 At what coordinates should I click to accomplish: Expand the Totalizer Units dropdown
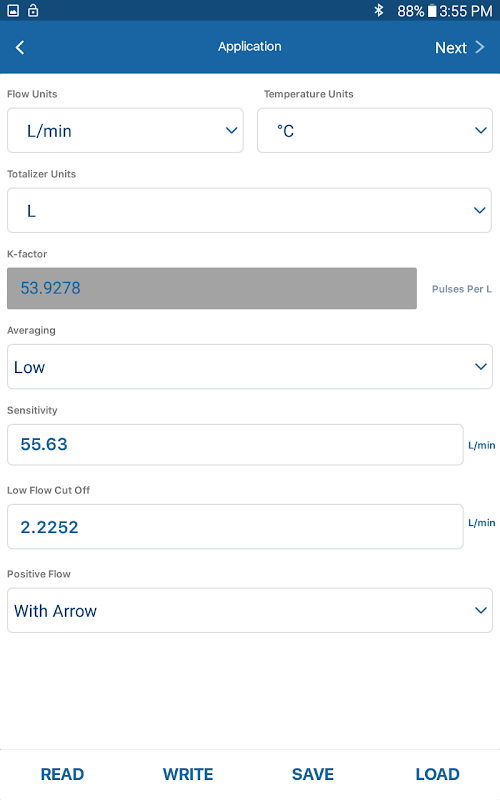click(x=249, y=210)
